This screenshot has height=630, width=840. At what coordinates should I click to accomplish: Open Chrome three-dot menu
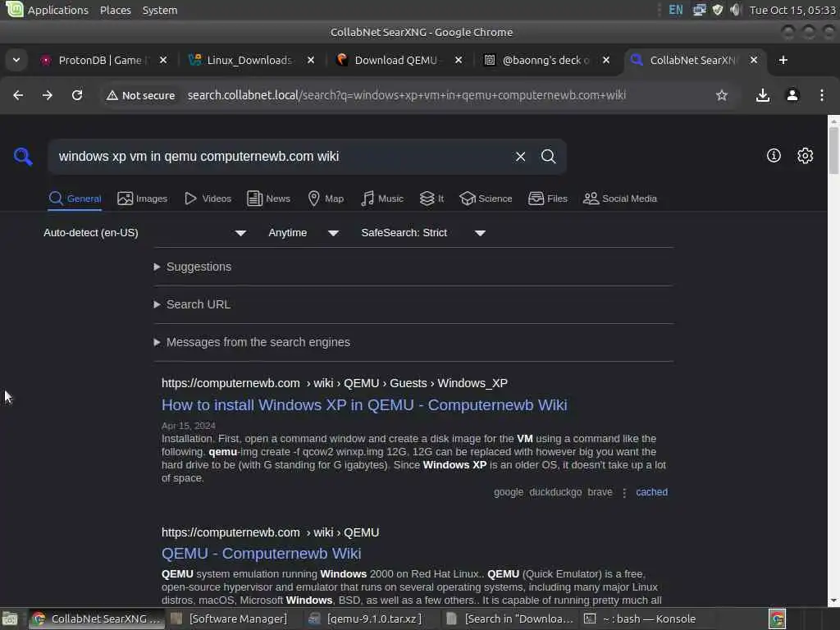click(x=822, y=95)
